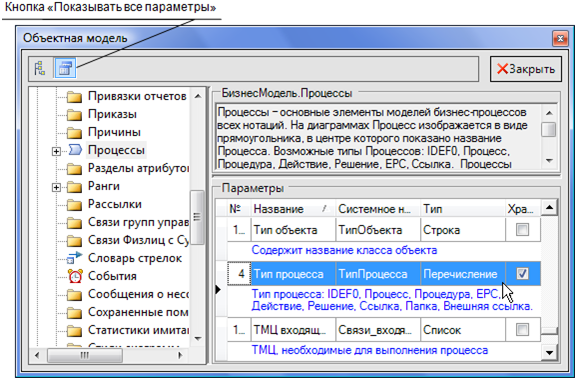The height and width of the screenshot is (378, 575).
Task: Click the Связи Физлиц folder icon
Action: 74,241
